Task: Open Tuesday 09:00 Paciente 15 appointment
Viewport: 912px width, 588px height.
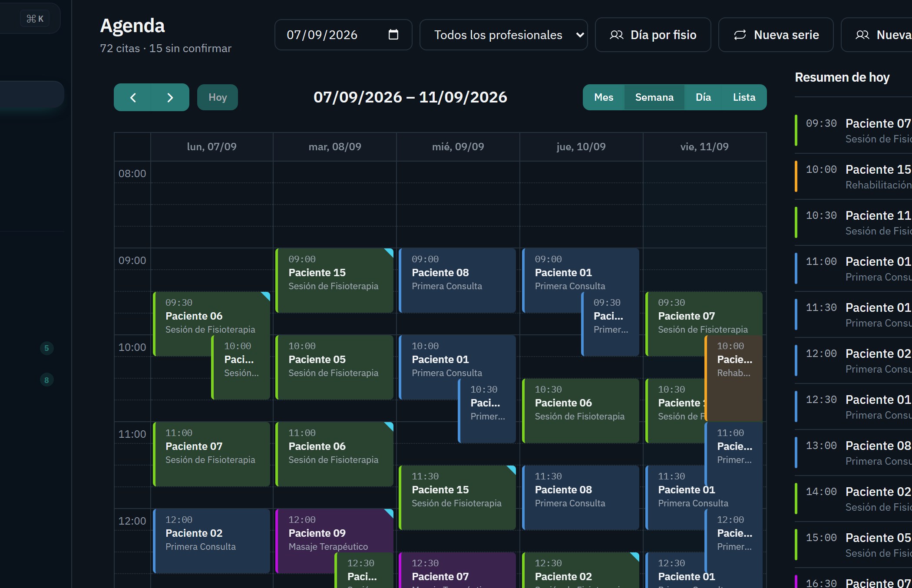Action: point(334,280)
